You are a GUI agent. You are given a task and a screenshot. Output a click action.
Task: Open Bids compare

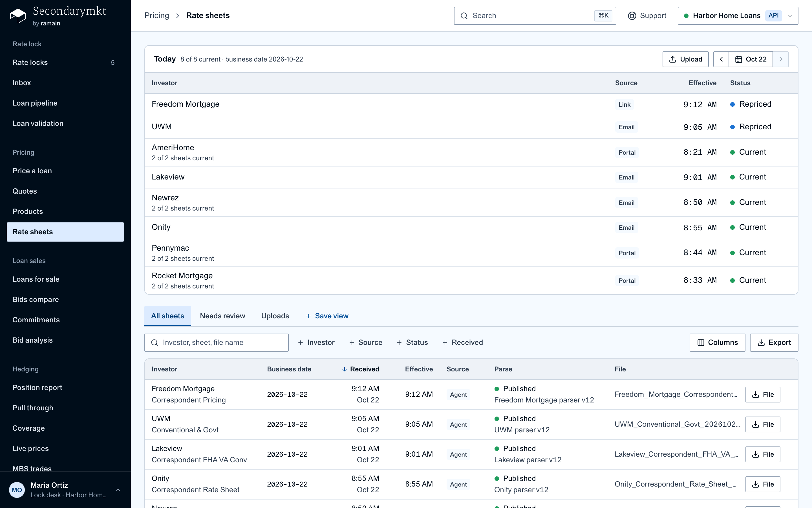tap(65, 299)
